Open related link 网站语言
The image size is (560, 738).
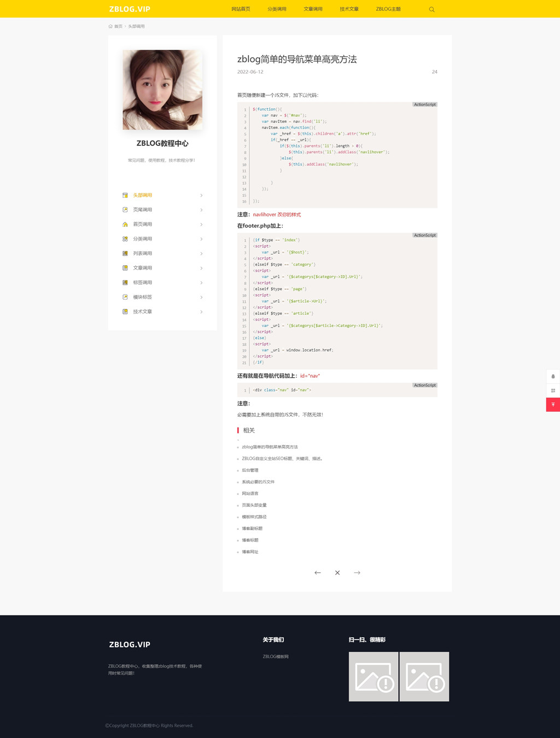[x=250, y=494]
